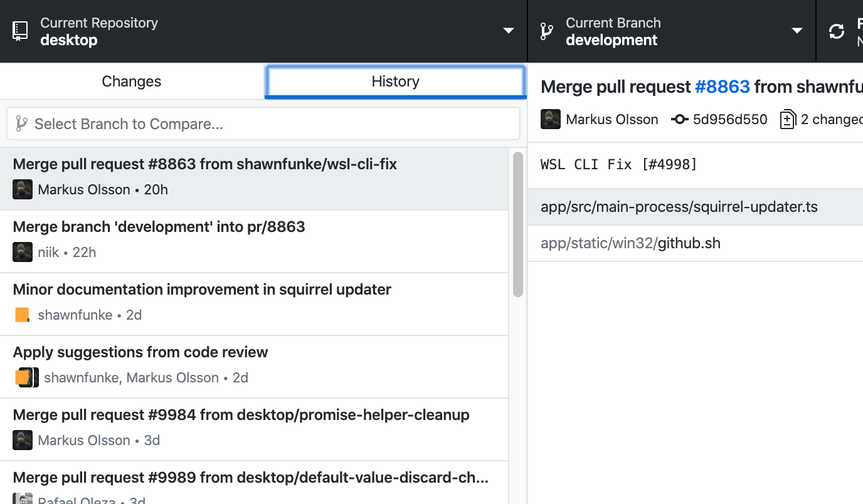Select the squirrel-updater.ts file
This screenshot has height=504, width=863.
679,206
